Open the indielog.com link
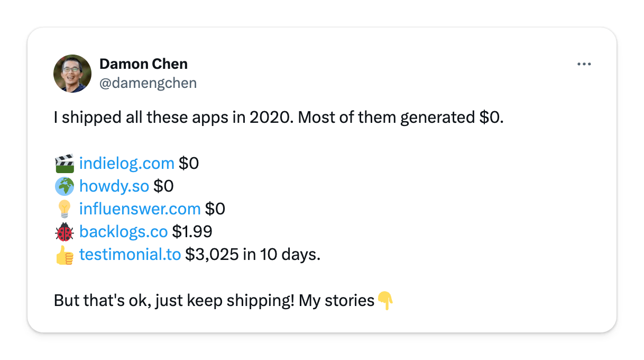The image size is (644, 360). [x=126, y=164]
